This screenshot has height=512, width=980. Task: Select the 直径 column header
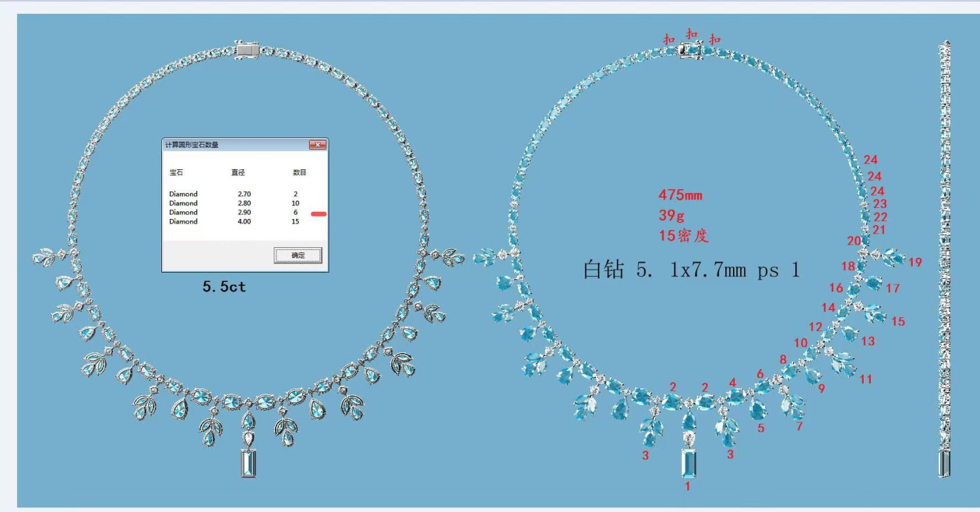tap(238, 173)
